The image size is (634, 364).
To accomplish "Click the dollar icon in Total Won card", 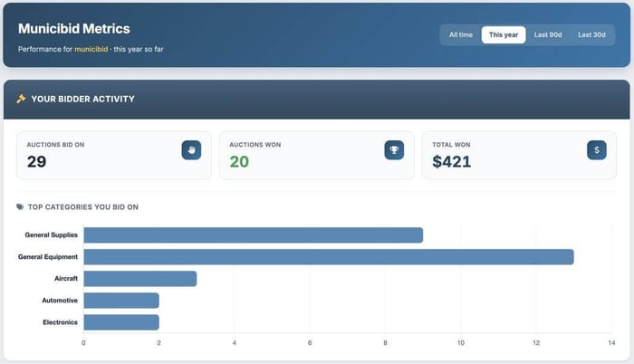I will (596, 150).
